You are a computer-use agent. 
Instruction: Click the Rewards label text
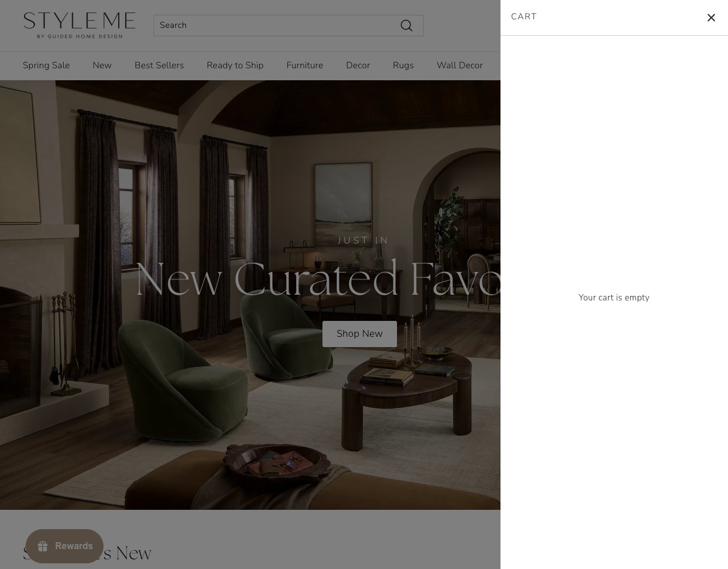pyautogui.click(x=74, y=546)
